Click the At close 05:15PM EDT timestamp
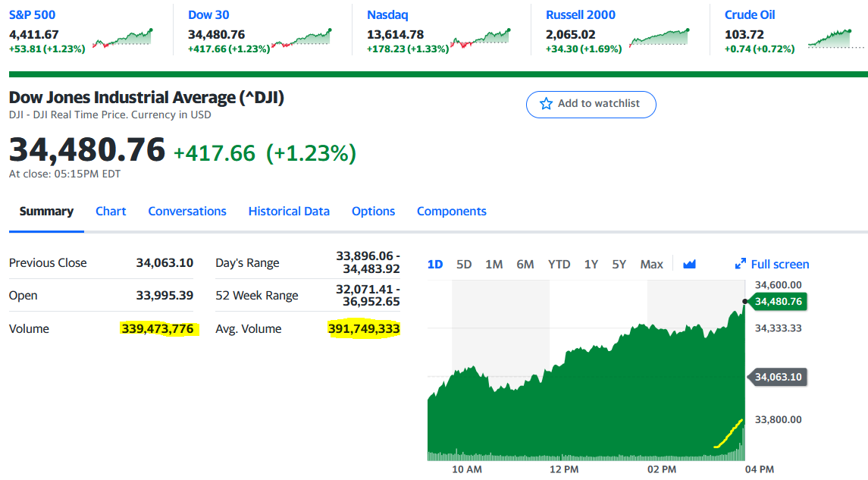Screen dimensions: 868x480 pos(64,174)
